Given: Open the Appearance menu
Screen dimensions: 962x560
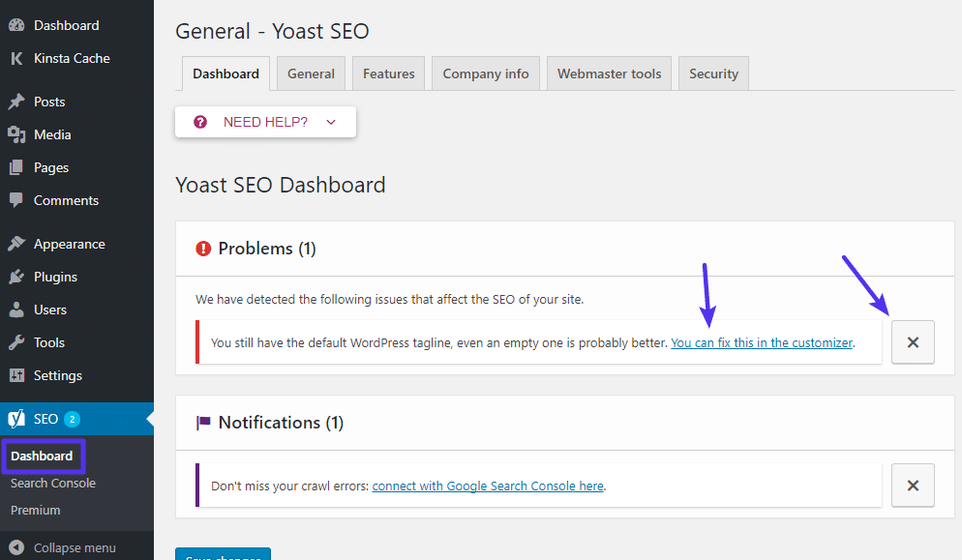Looking at the screenshot, I should [x=76, y=244].
